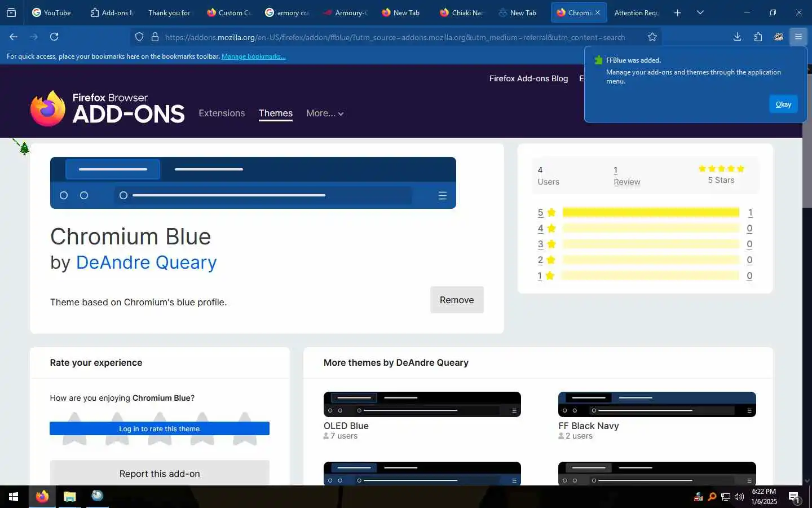
Task: Open the FF Black Navy theme preview
Action: (657, 404)
